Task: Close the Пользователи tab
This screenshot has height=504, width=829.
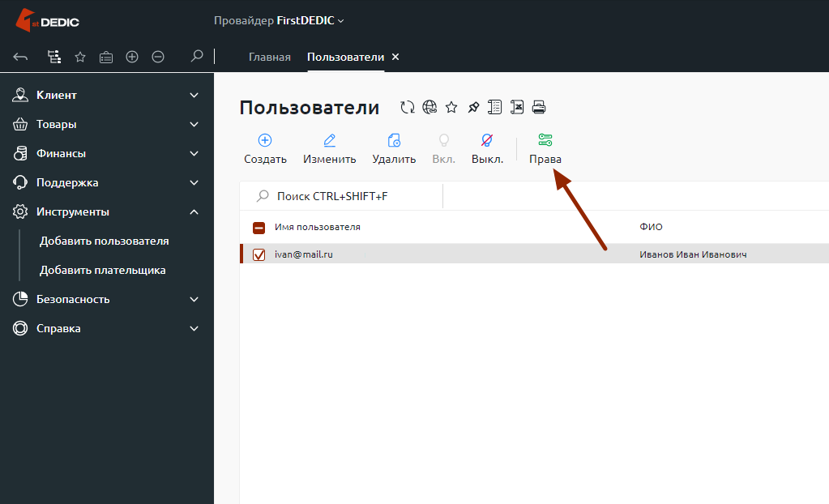Action: point(395,57)
